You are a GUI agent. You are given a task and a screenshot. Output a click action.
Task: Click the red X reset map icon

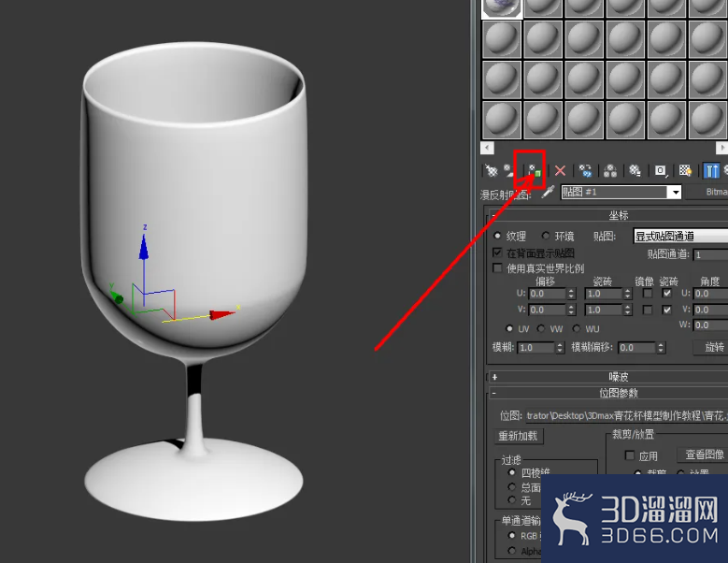click(x=561, y=171)
